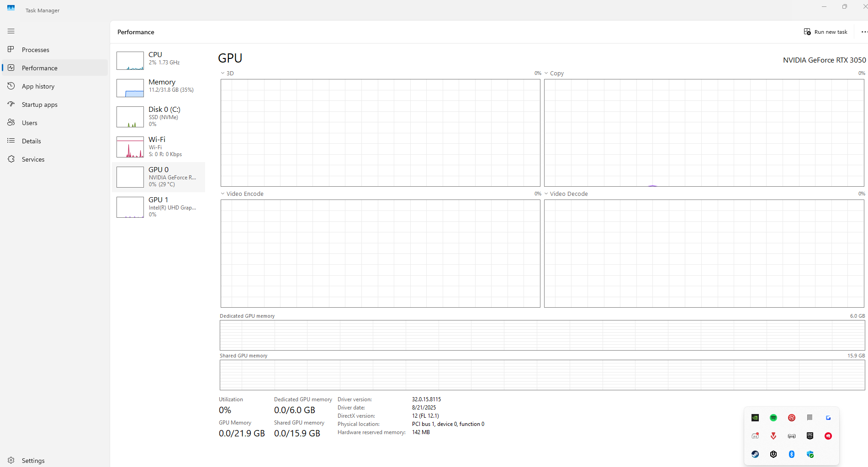Go to App history
Image resolution: width=868 pixels, height=467 pixels.
(55, 86)
